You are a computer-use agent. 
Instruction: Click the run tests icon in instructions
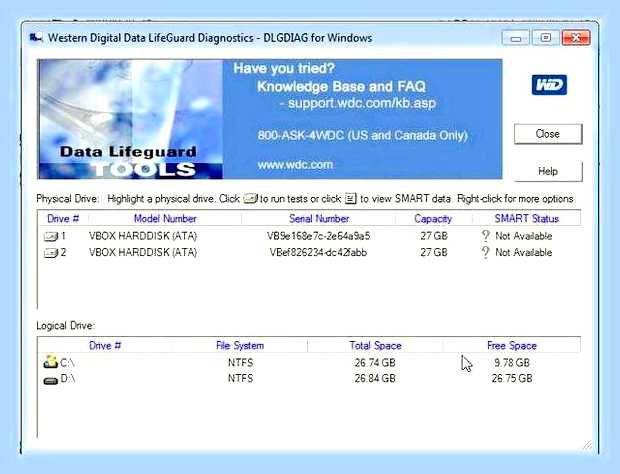251,198
